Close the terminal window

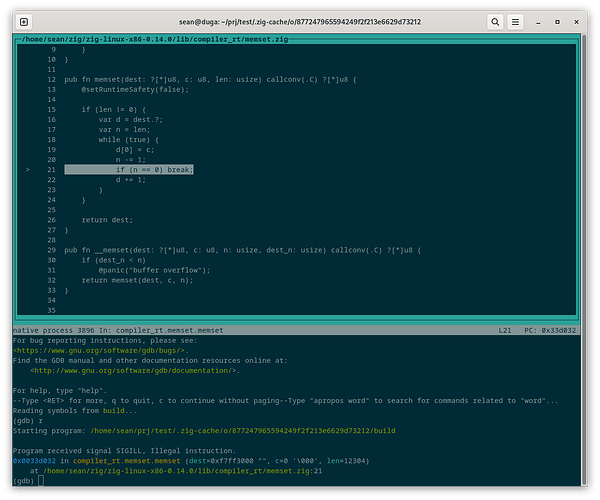point(576,22)
